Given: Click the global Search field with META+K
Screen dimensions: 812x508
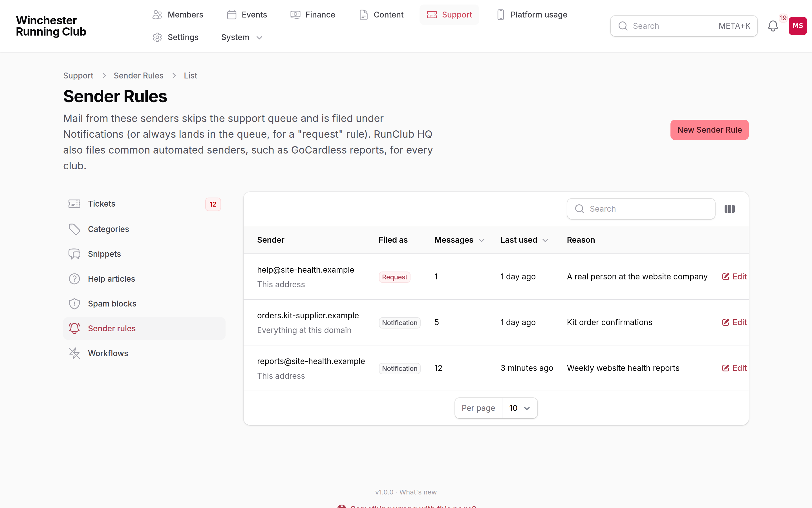Looking at the screenshot, I should [683, 26].
